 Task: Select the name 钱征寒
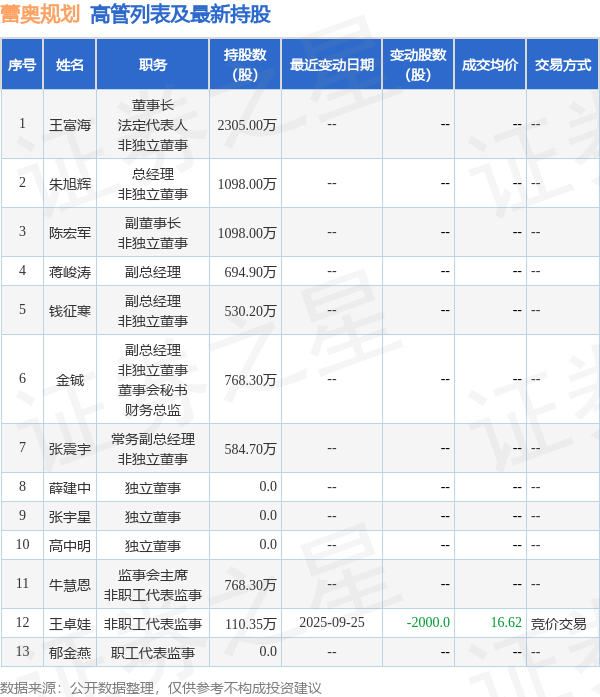pyautogui.click(x=70, y=311)
